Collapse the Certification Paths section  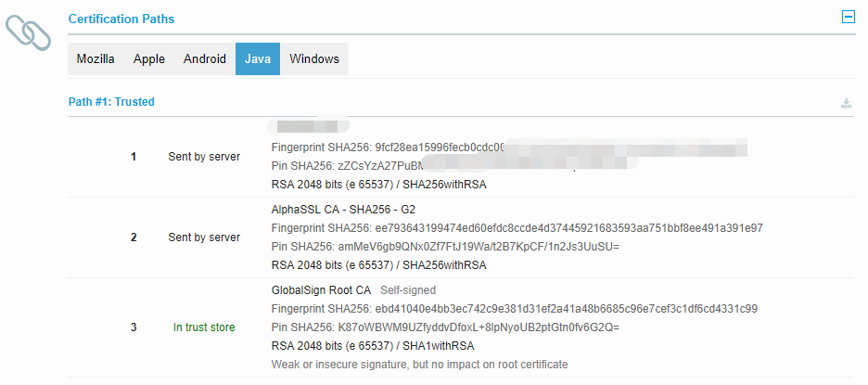pyautogui.click(x=848, y=18)
